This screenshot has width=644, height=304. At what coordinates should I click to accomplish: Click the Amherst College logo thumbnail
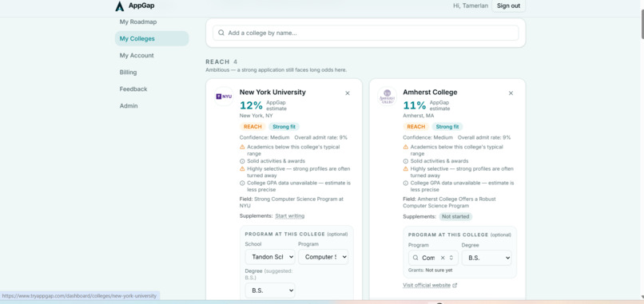pos(387,97)
